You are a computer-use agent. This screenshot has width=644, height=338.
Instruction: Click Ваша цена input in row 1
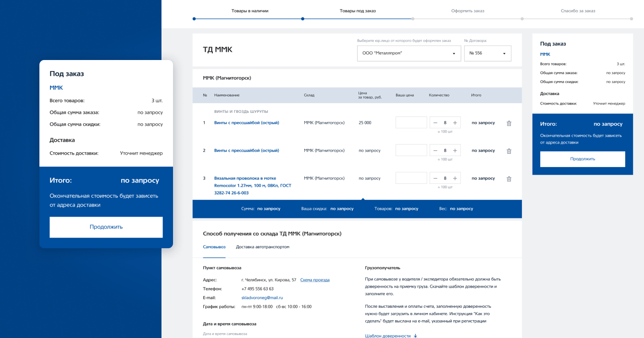(x=411, y=122)
